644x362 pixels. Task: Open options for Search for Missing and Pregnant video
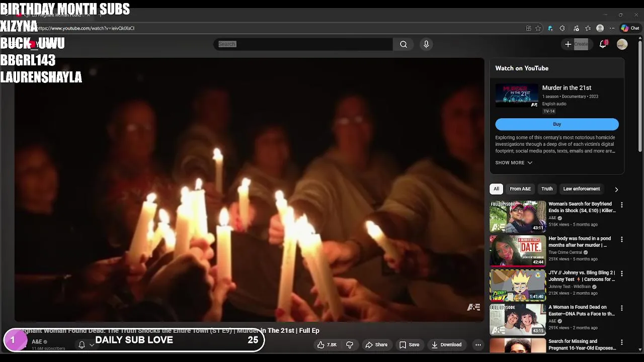622,342
